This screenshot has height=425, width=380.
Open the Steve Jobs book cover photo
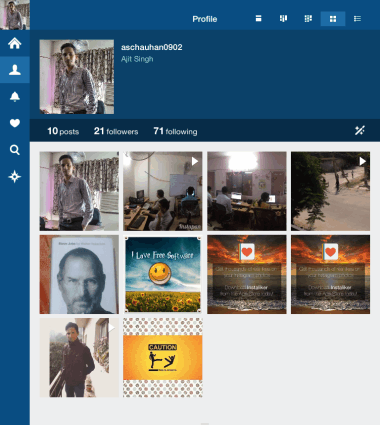coord(79,274)
